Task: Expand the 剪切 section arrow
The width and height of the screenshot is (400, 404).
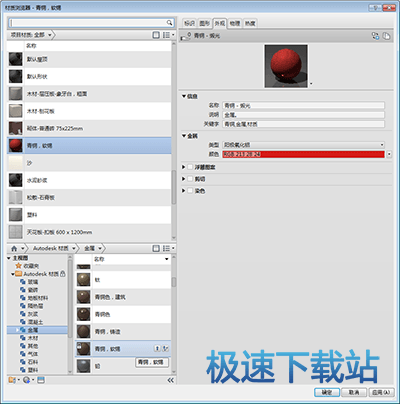Action: [x=183, y=179]
